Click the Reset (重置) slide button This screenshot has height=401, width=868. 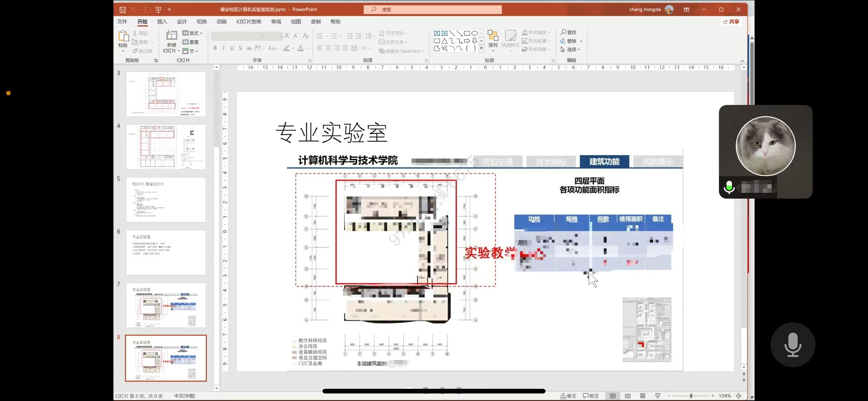191,42
